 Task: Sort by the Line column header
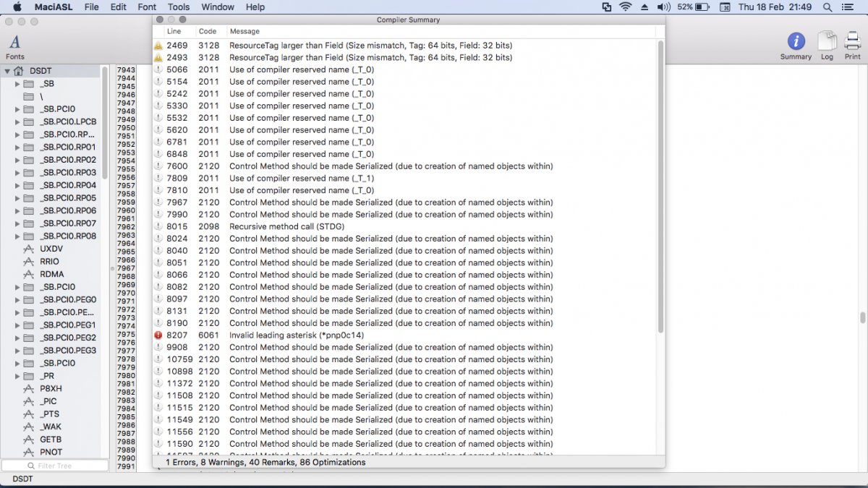[174, 31]
